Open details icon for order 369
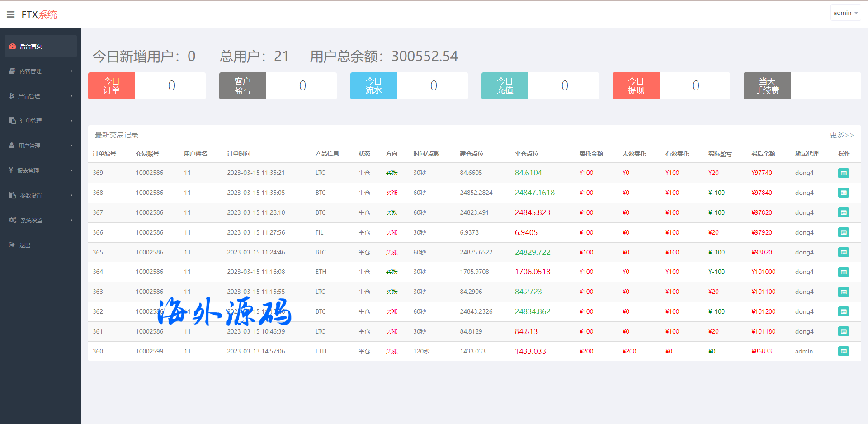 (x=843, y=173)
